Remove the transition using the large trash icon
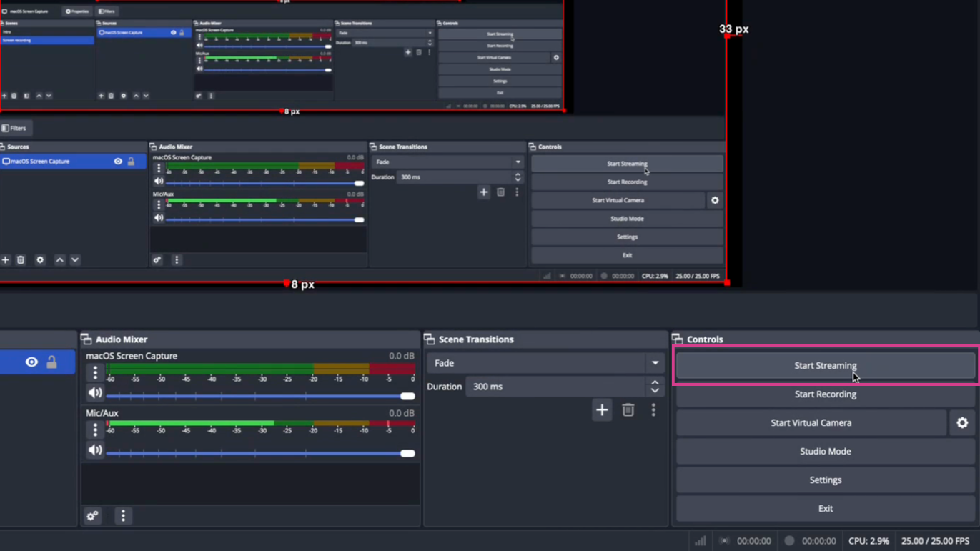This screenshot has height=551, width=980. pos(628,410)
